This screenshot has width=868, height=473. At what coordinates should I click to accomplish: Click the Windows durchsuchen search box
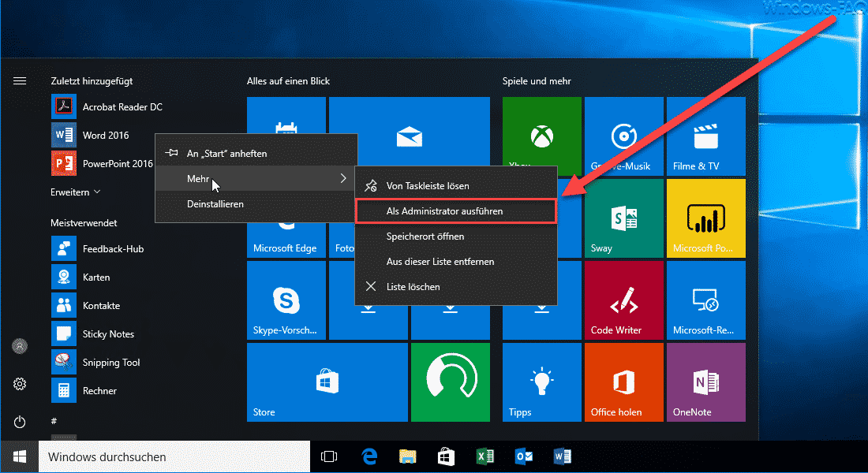174,457
